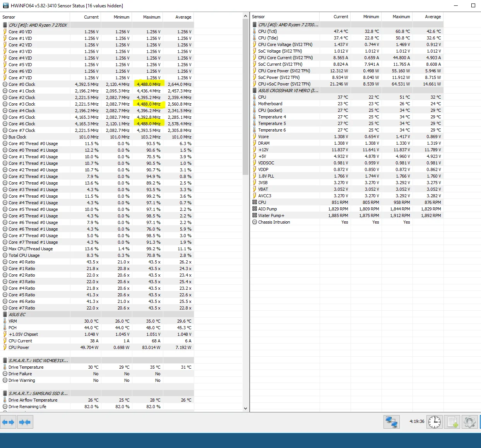Select the VDDSOC row
The width and height of the screenshot is (481, 448).
tap(346, 163)
